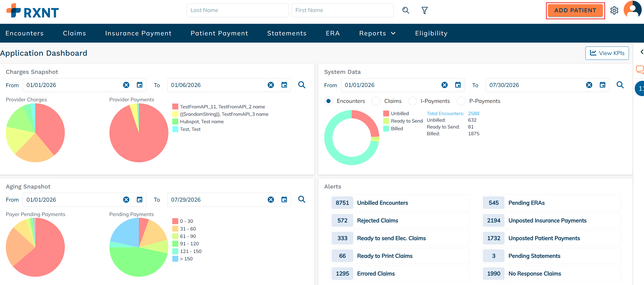The width and height of the screenshot is (644, 285).
Task: Open calendar for Charges Snapshot To date
Action: [x=284, y=85]
